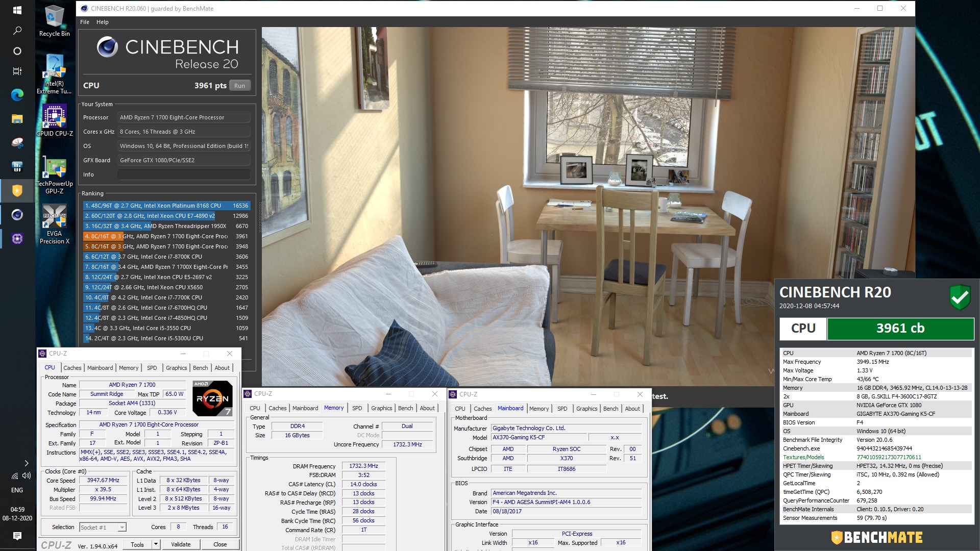Click the Manufacturer field Gigabyte Technology
This screenshot has height=551, width=980.
(566, 429)
